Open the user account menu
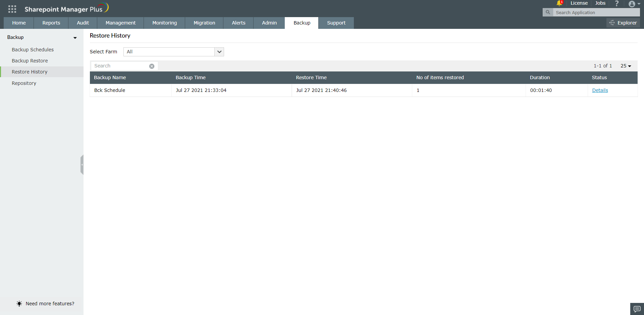Viewport: 644px width, 315px height. 633,4
